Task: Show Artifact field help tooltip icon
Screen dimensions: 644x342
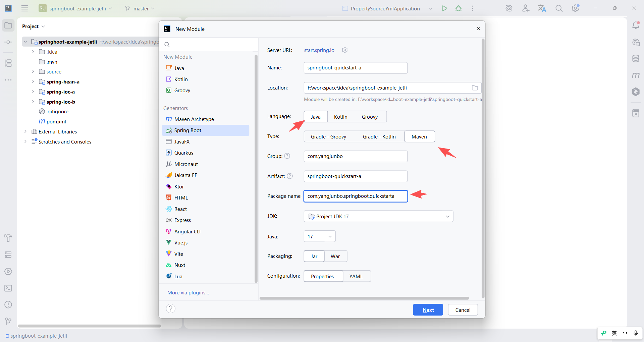Action: (290, 176)
